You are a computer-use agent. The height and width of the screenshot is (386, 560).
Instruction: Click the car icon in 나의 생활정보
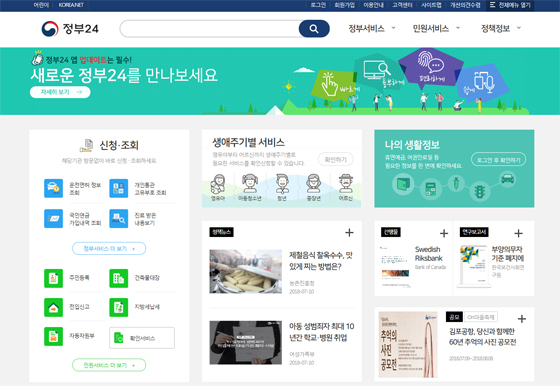[x=507, y=179]
